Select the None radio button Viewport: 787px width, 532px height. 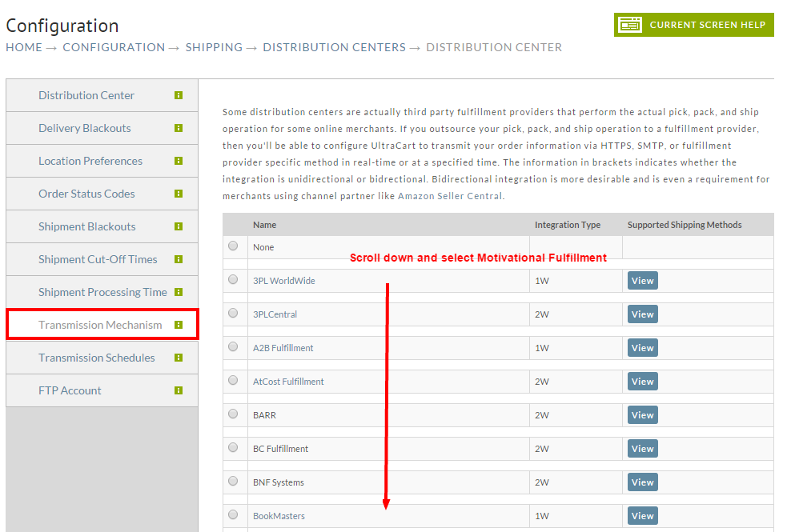(233, 246)
